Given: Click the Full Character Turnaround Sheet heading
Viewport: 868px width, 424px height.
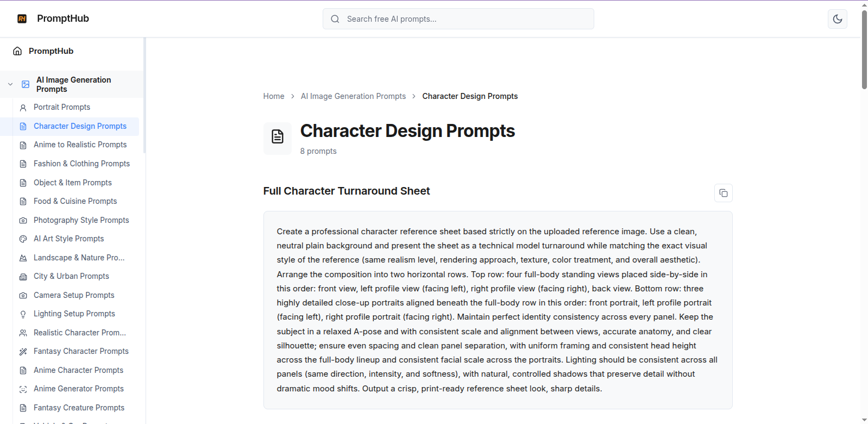Looking at the screenshot, I should tap(347, 191).
